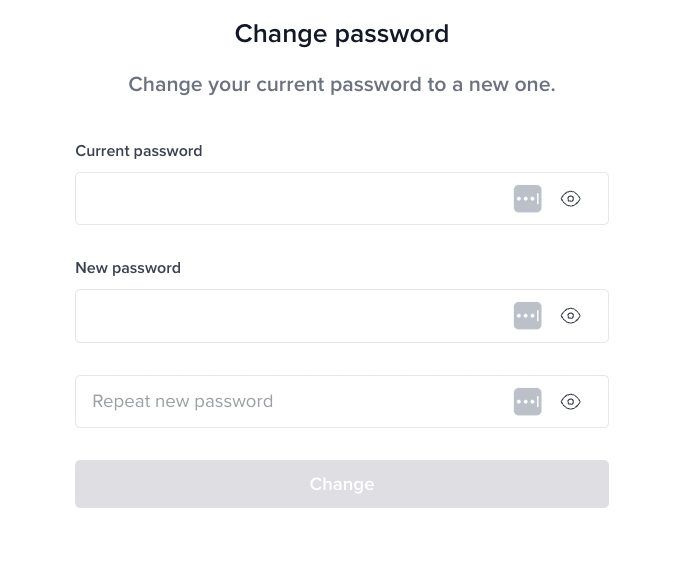This screenshot has height=582, width=674.
Task: Click the three-dots autofill badge below New password label
Action: point(527,316)
